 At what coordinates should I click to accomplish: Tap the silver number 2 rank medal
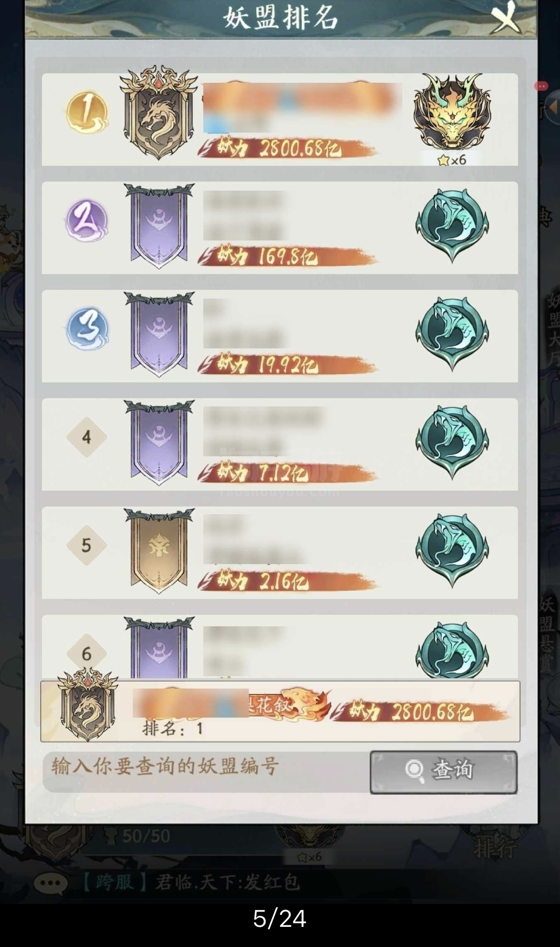[87, 221]
